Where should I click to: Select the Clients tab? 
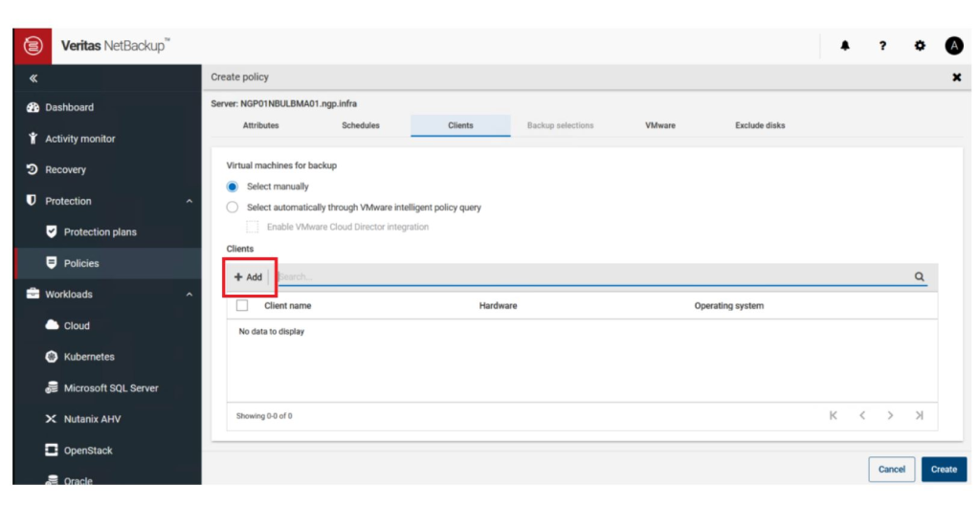(460, 125)
